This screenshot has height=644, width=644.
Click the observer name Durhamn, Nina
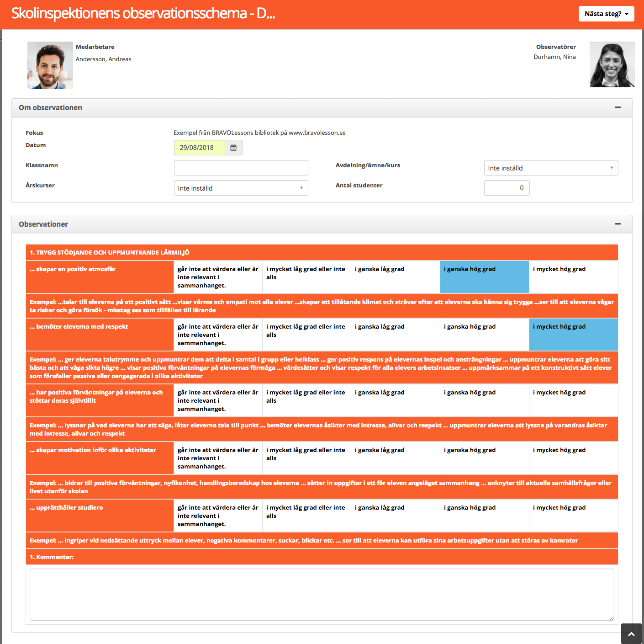[554, 57]
